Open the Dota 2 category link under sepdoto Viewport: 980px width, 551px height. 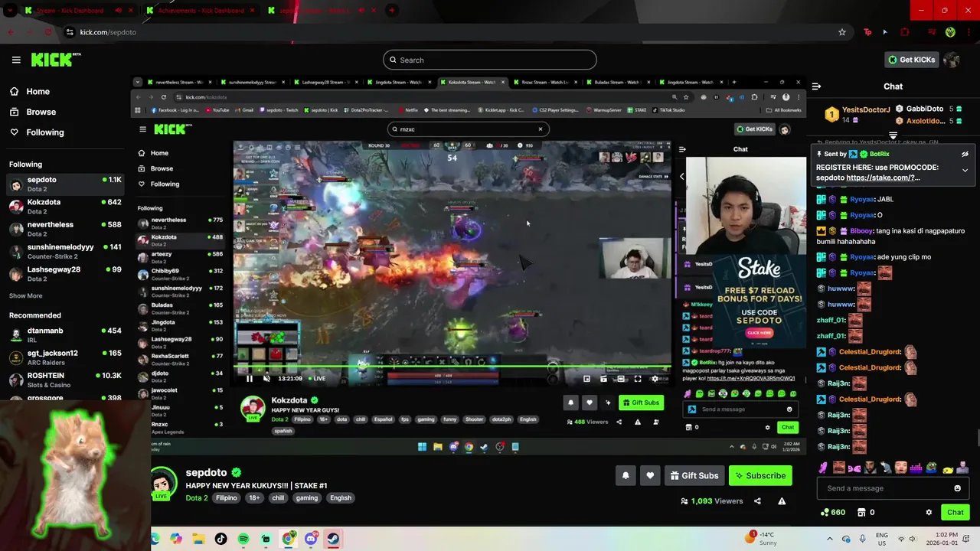pos(197,497)
